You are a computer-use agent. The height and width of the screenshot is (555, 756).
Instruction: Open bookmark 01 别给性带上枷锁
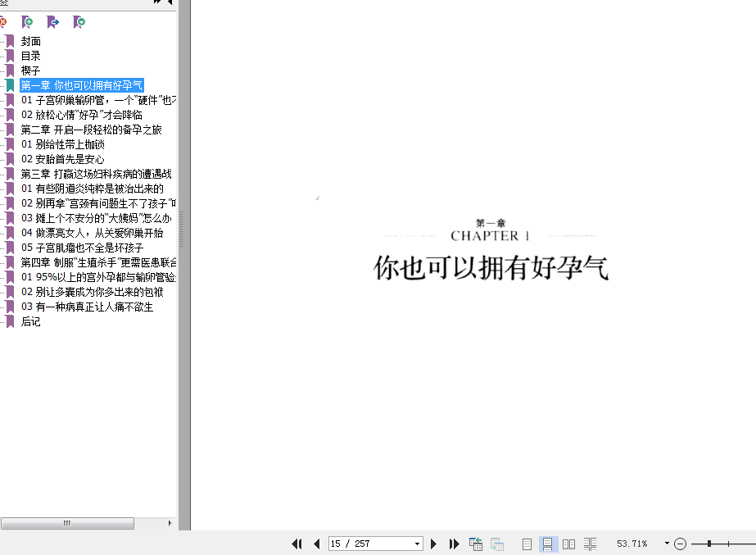click(63, 144)
